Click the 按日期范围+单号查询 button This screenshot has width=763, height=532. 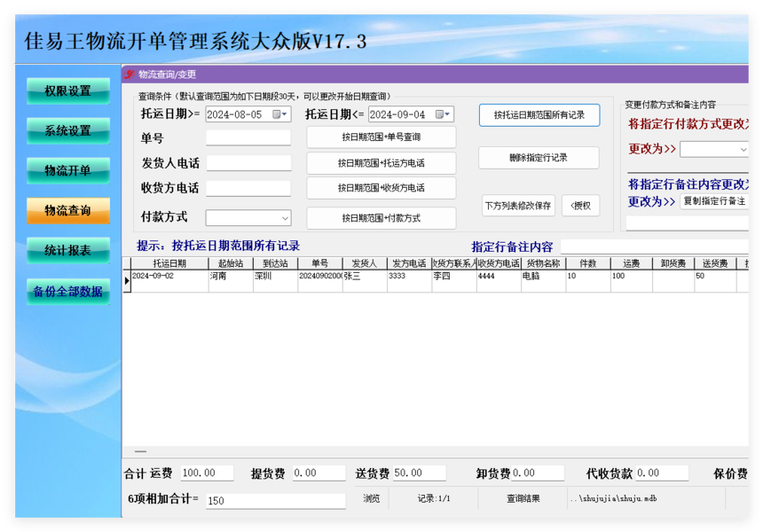point(381,137)
